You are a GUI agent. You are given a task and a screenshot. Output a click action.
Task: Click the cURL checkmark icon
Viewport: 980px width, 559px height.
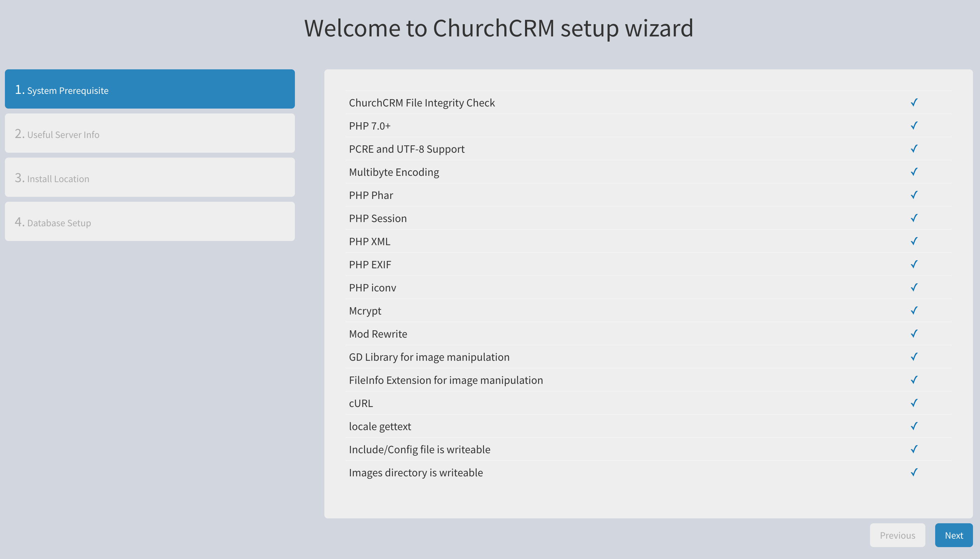coord(914,403)
